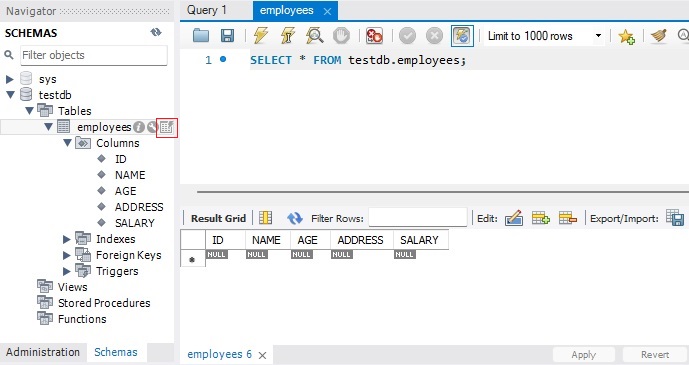The width and height of the screenshot is (689, 365).
Task: Select the AGE column in tree
Action: pyautogui.click(x=126, y=191)
